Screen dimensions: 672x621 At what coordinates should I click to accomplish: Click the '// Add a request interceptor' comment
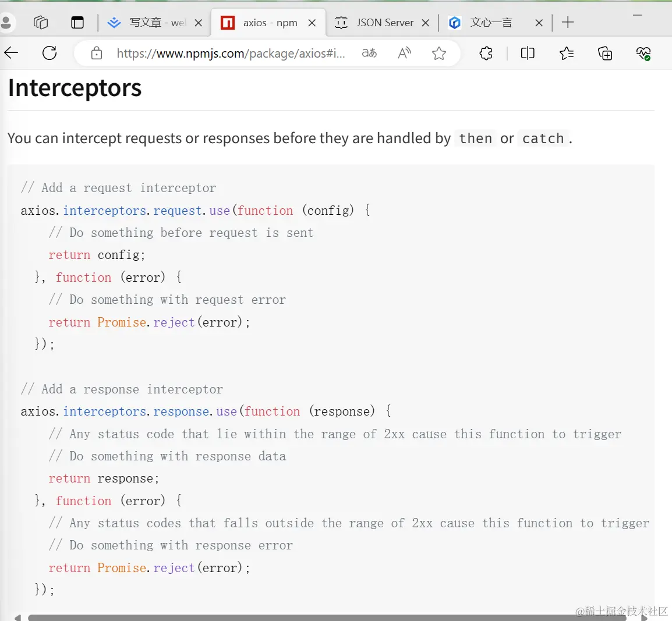(x=118, y=187)
